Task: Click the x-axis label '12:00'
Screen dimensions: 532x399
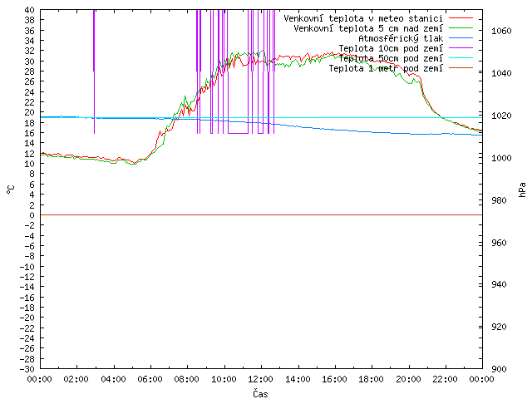Action: click(261, 379)
